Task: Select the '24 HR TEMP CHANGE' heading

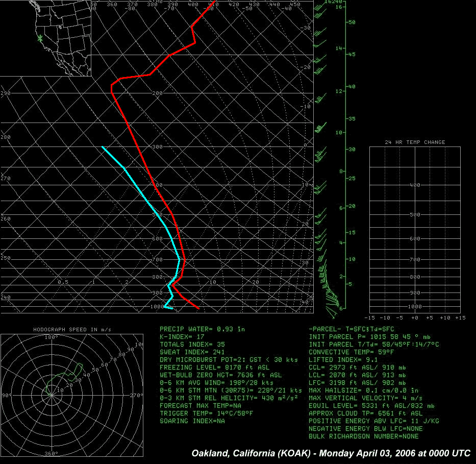Action: pyautogui.click(x=415, y=142)
